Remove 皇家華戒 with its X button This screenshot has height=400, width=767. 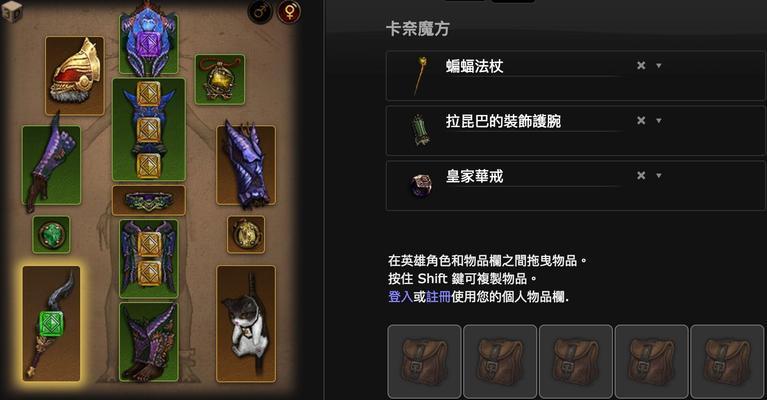click(641, 176)
